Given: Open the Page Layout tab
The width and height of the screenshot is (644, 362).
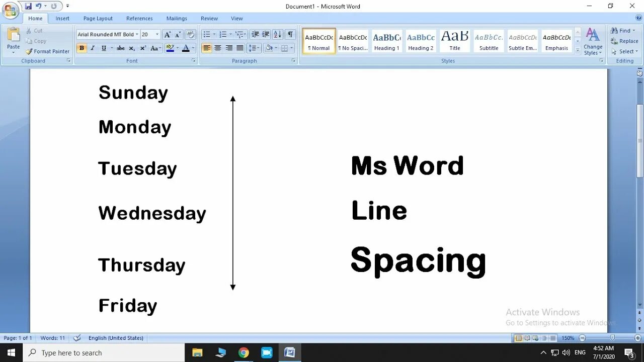Looking at the screenshot, I should pos(98,19).
